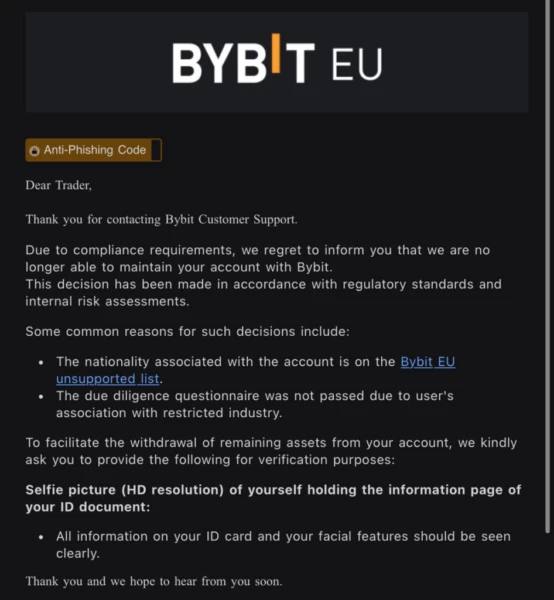Viewport: 554px width, 600px height.
Task: Click the "Dear Trader," greeting line
Action: 59,185
